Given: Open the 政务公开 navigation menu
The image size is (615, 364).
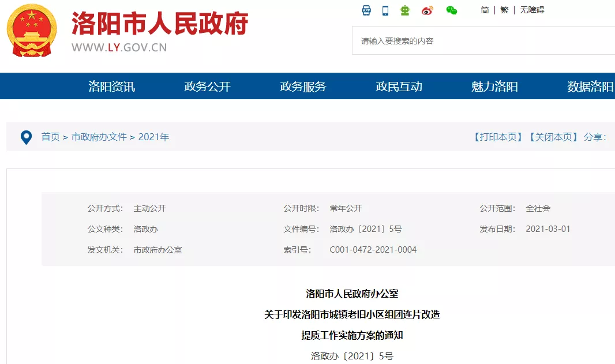Looking at the screenshot, I should coord(207,86).
